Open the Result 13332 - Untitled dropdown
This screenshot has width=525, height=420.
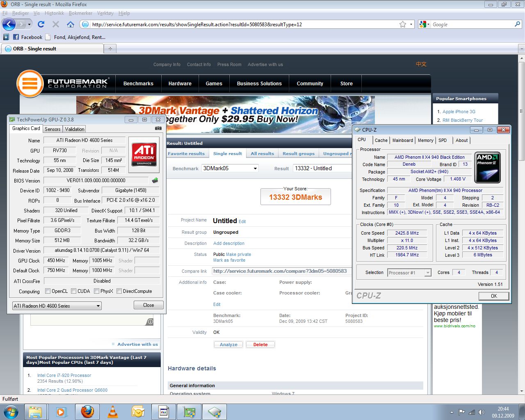pyautogui.click(x=323, y=168)
